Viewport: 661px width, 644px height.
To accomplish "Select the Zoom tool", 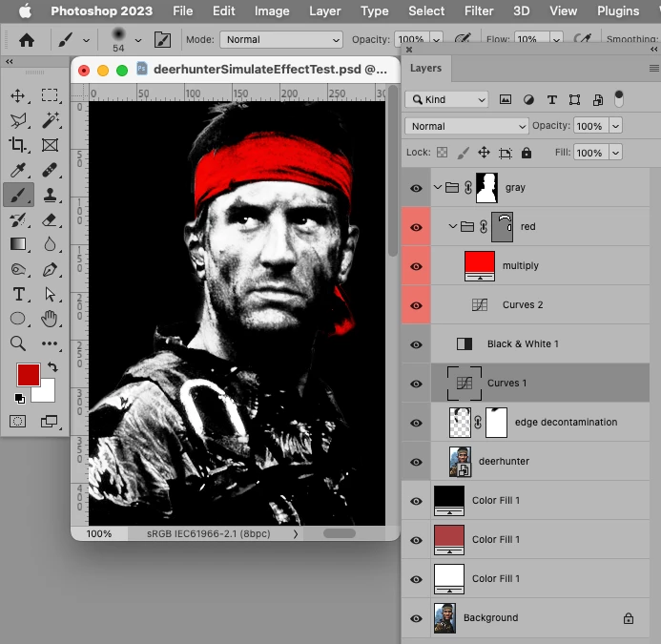I will (x=18, y=343).
